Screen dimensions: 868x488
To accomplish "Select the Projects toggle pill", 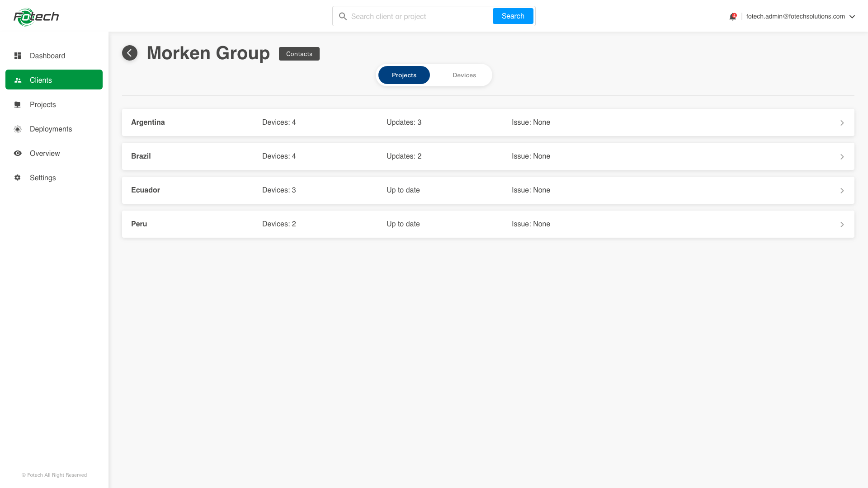I will pyautogui.click(x=404, y=75).
